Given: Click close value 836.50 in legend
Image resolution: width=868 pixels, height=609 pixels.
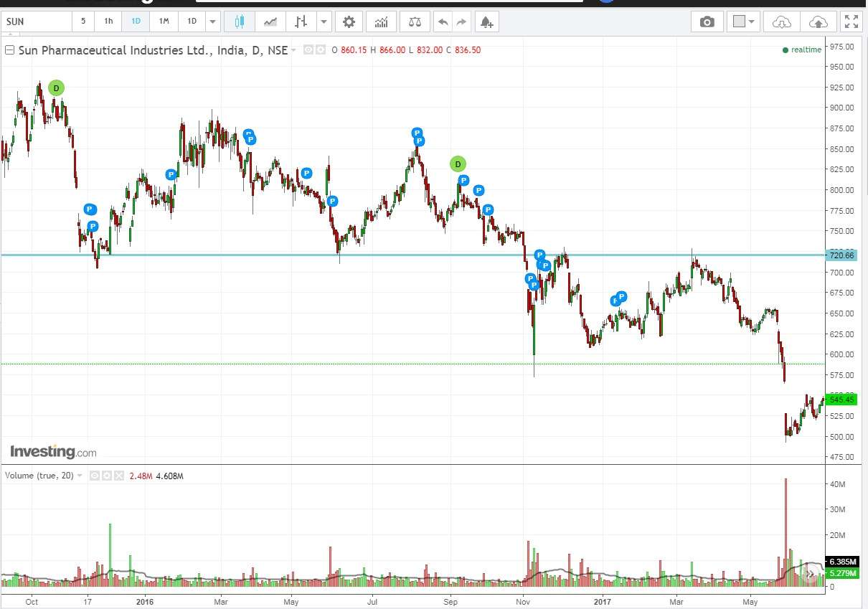Looking at the screenshot, I should pos(468,50).
